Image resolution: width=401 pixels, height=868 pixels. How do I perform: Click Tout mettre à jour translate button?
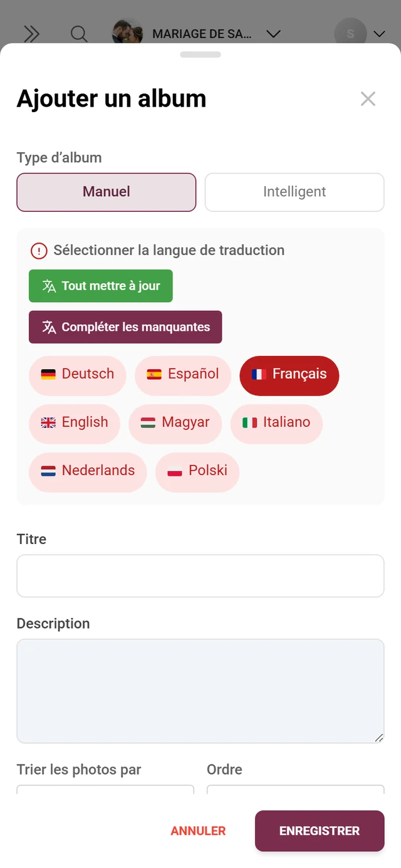(x=101, y=286)
